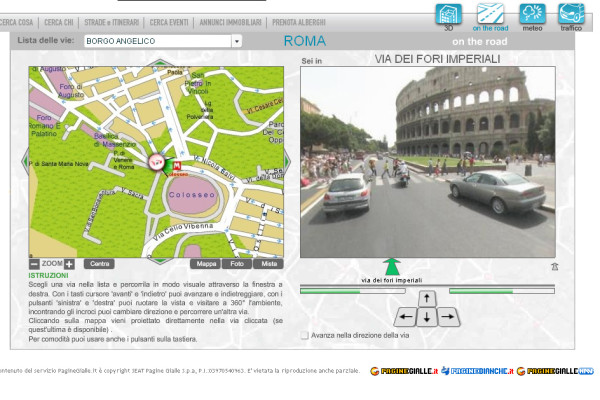Pan the map north with top arrow
The width and height of the screenshot is (600, 400).
click(160, 63)
